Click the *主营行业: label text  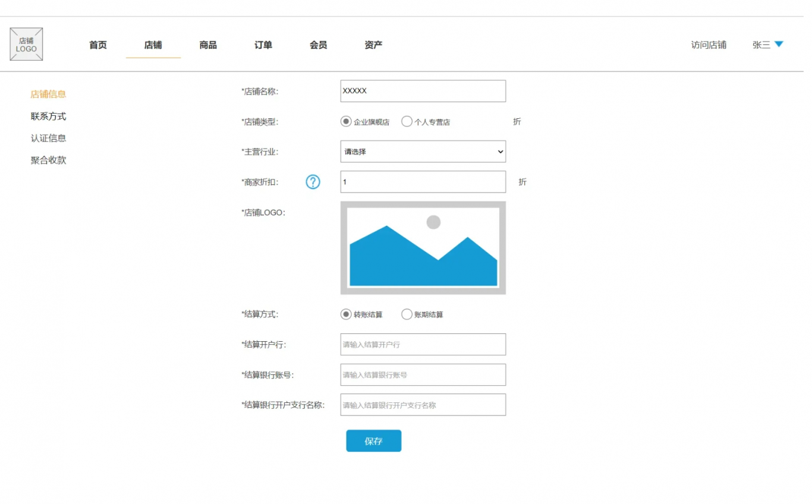click(260, 152)
